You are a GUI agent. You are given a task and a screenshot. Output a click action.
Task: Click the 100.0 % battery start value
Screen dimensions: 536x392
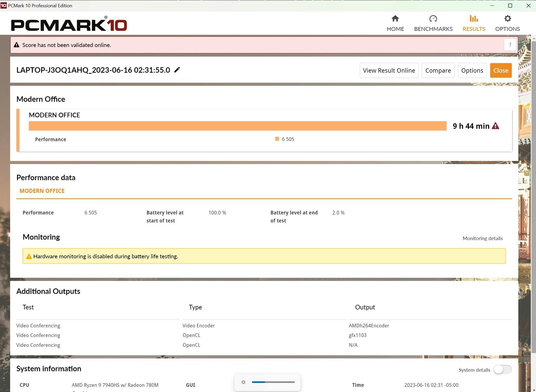coord(217,213)
